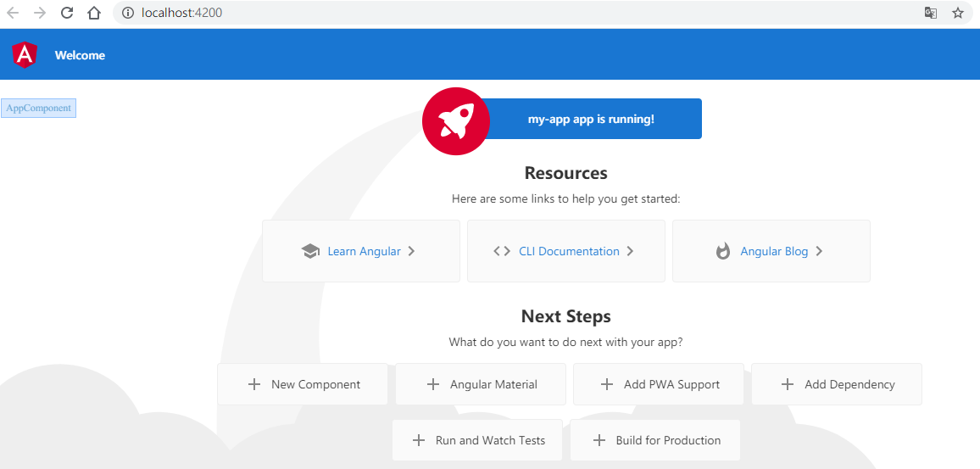
Task: Open the Learn Angular link
Action: point(365,251)
